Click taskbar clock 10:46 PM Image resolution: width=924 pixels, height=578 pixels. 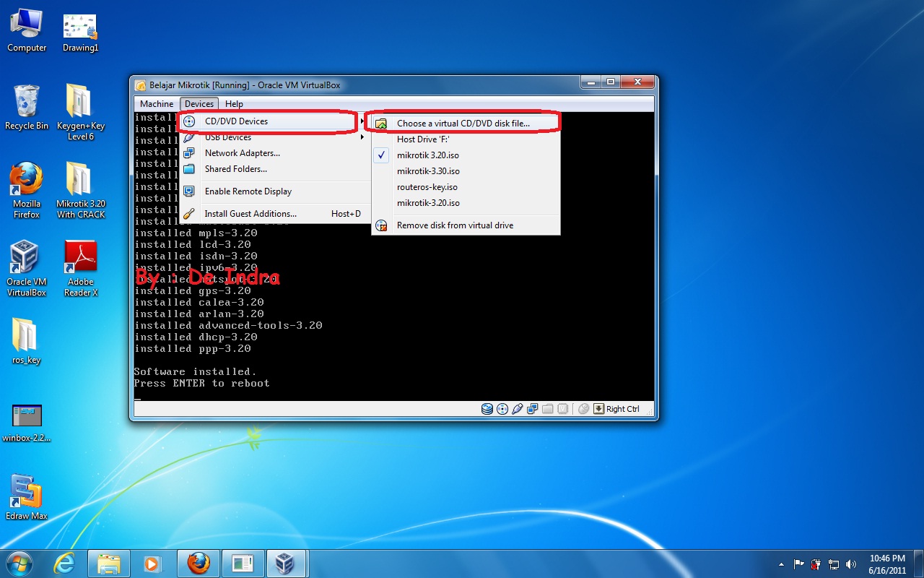887,564
